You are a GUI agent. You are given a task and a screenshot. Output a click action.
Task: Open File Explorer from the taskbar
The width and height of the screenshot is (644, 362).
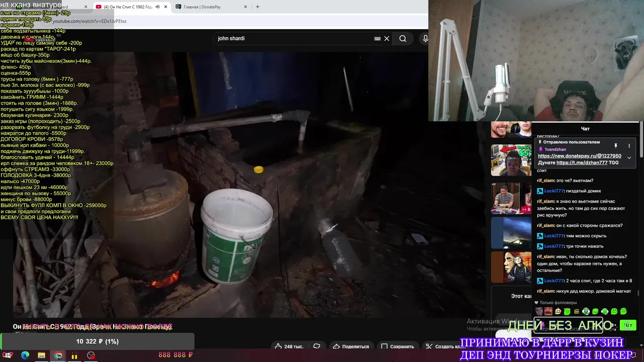41,355
